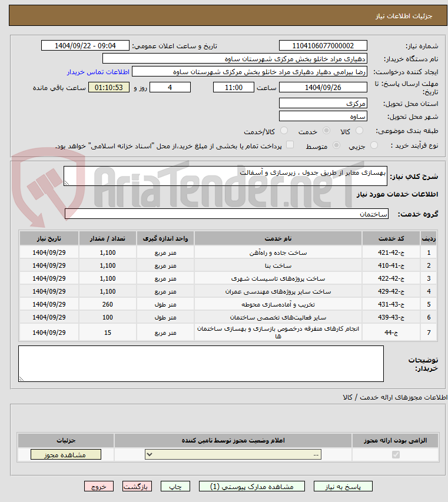The width and height of the screenshot is (448, 502).
Task: Select the جزیی purchase type radio
Action: (374, 145)
